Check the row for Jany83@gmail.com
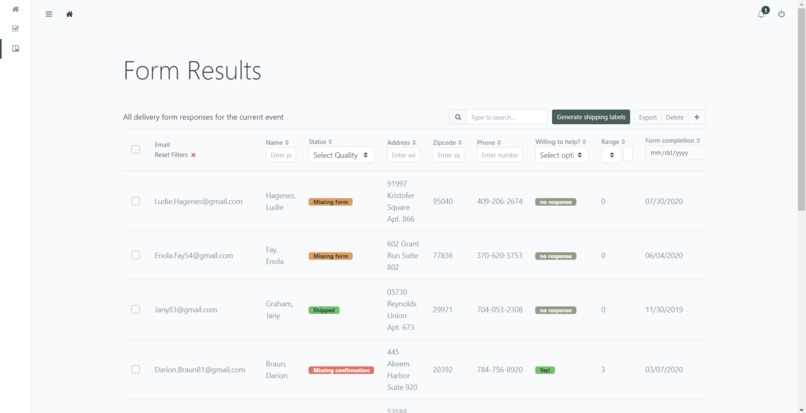 tap(135, 310)
